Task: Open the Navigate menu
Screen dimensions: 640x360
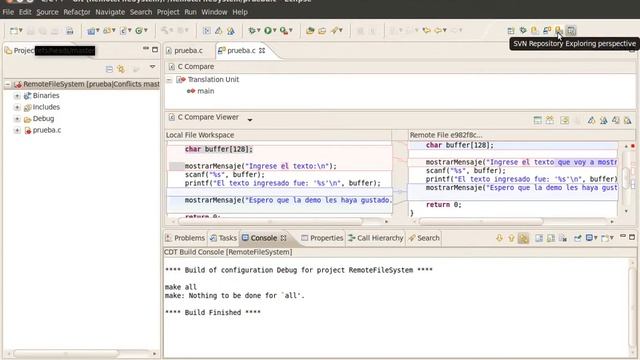Action: pos(110,12)
